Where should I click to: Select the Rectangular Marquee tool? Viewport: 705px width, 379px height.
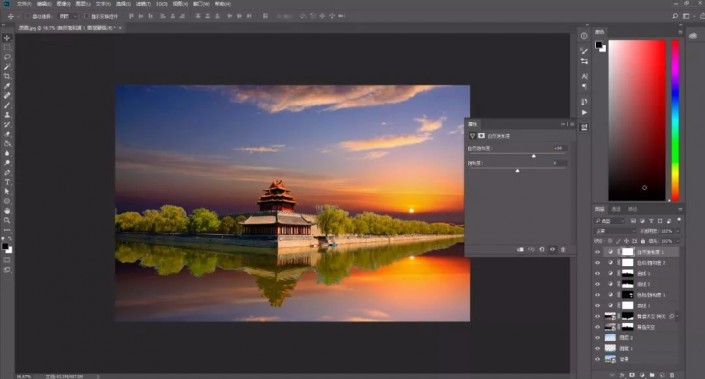7,47
